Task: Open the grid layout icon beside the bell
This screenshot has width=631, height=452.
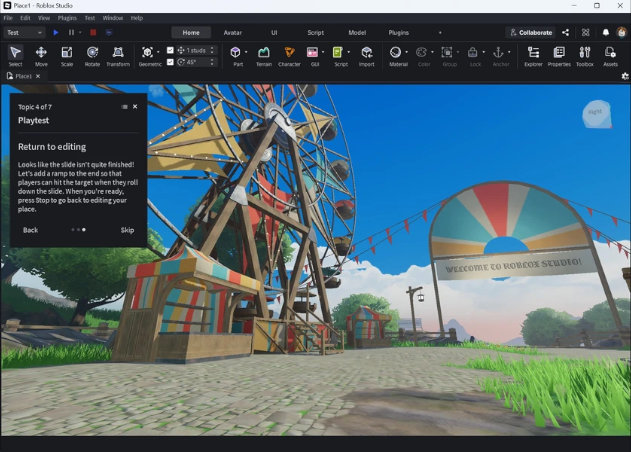Action: [x=586, y=33]
